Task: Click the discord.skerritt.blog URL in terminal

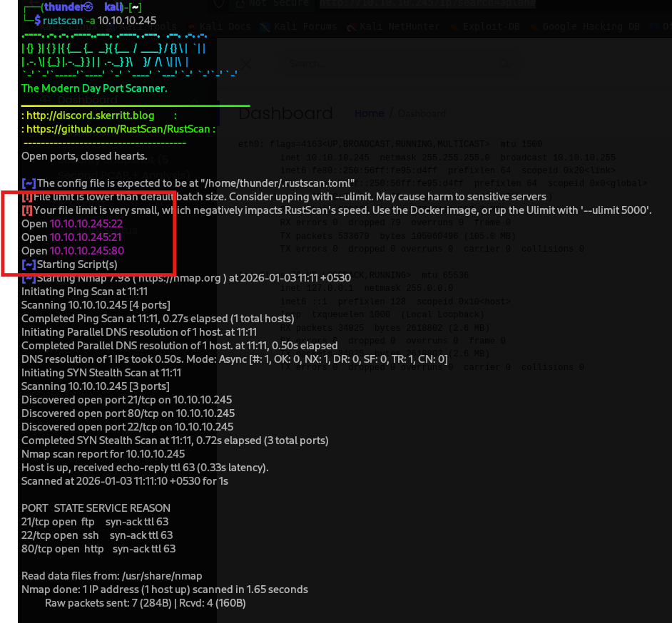Action: pos(90,115)
